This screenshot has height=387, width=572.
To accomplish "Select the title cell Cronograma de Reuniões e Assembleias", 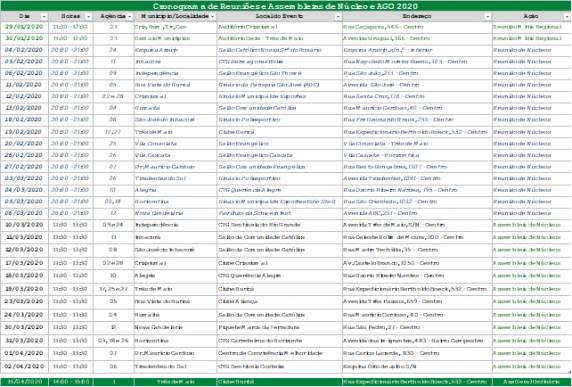I will pos(286,6).
